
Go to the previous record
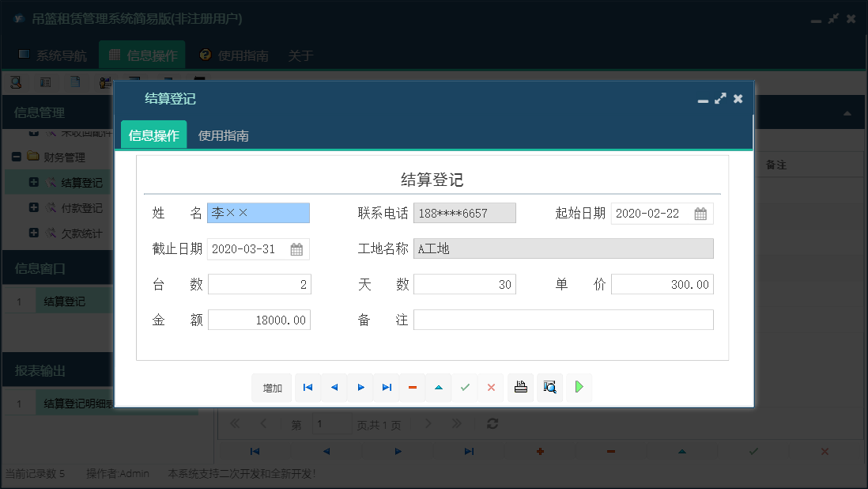[333, 388]
